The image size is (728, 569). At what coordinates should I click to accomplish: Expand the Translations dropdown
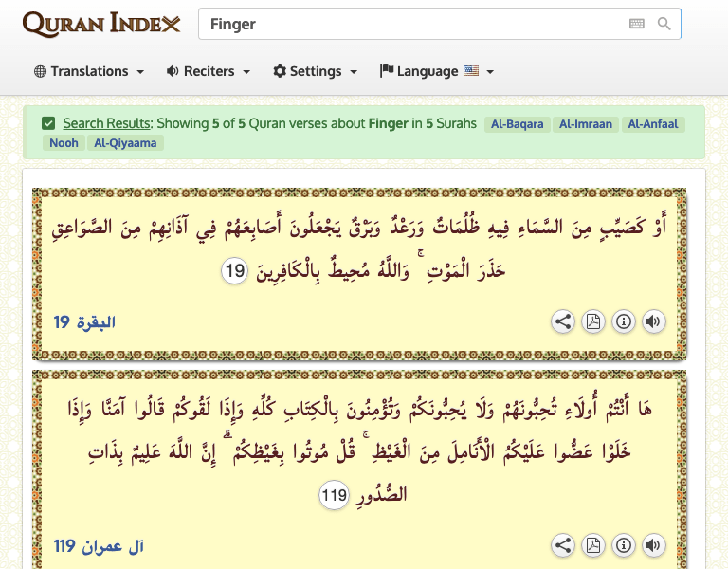coord(89,71)
